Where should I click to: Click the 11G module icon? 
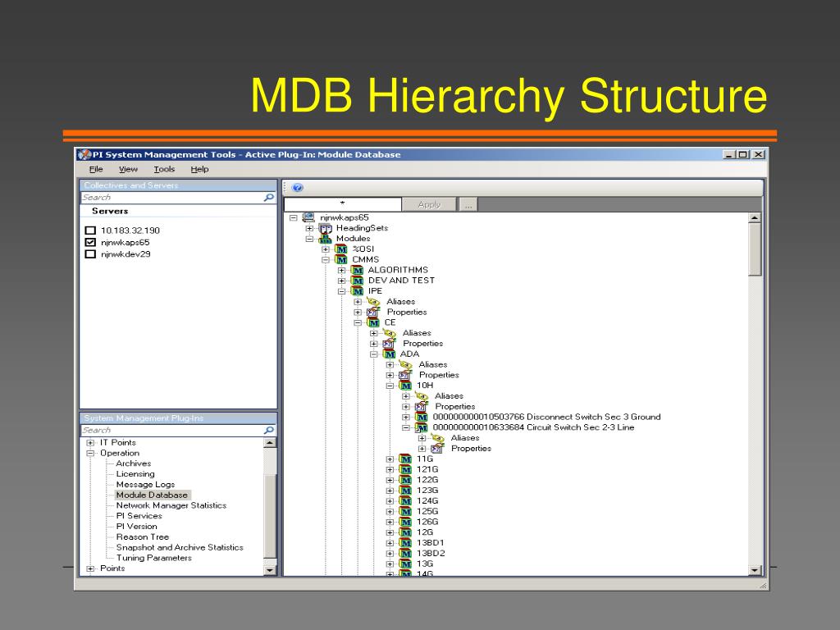406,459
